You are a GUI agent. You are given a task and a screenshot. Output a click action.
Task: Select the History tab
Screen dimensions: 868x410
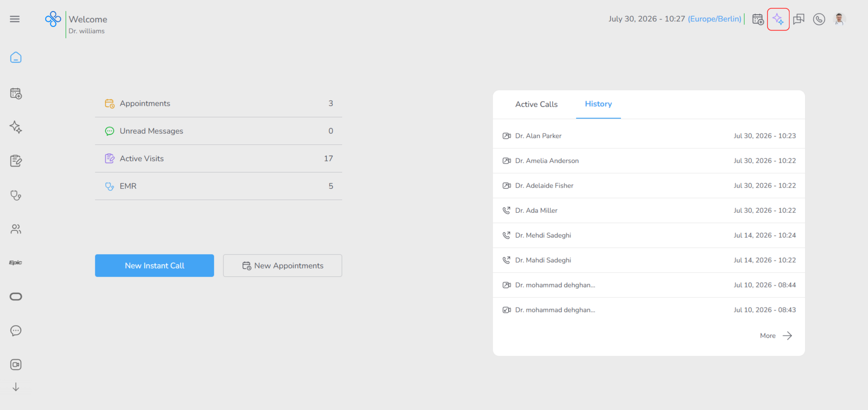(x=598, y=104)
